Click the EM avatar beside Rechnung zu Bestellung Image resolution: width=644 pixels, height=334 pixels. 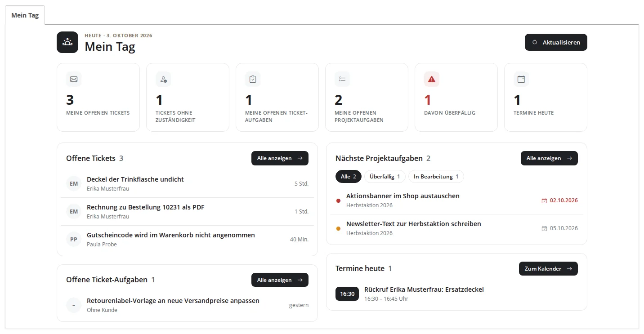pos(74,211)
